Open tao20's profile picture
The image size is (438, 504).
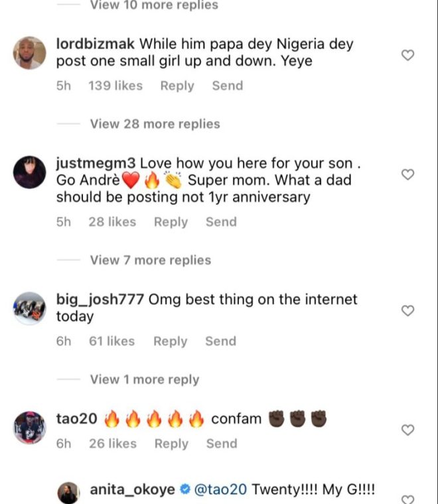click(x=30, y=428)
